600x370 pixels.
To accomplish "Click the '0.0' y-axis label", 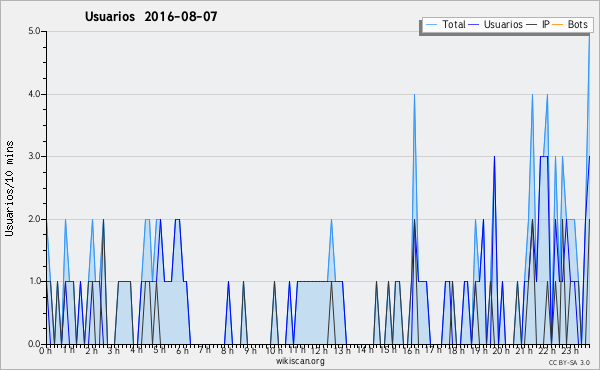I will point(34,344).
